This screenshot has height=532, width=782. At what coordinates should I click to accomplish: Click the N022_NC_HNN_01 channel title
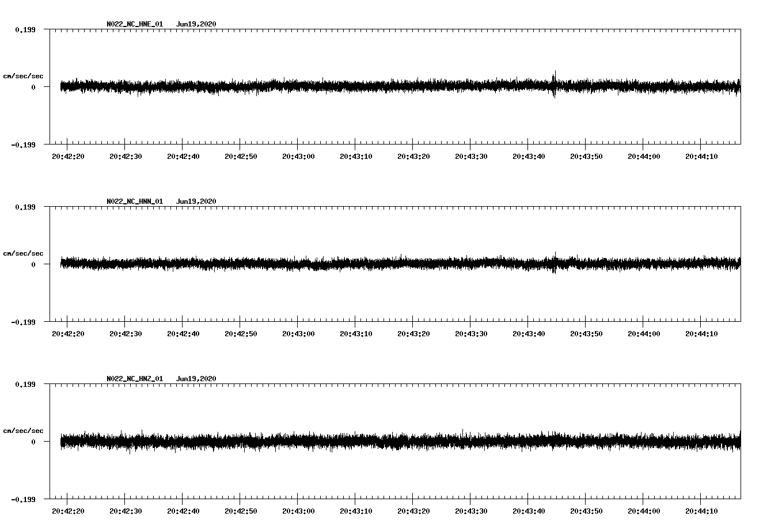pyautogui.click(x=135, y=202)
